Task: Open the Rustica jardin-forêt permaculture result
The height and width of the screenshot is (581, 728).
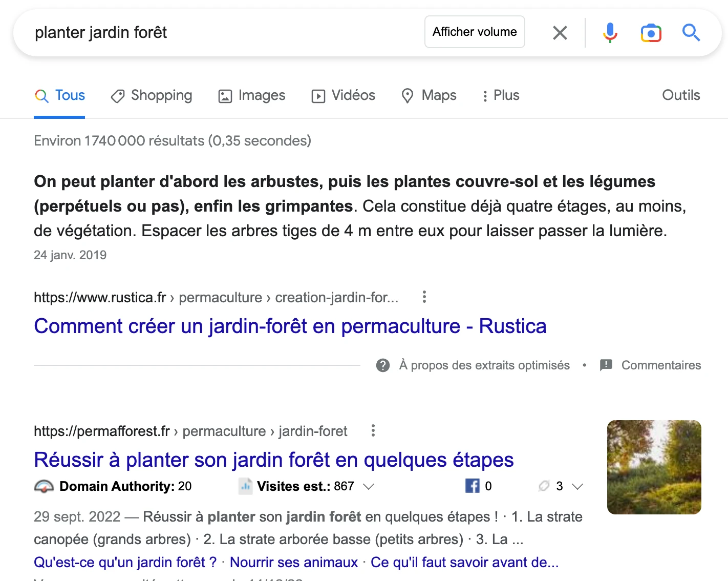Action: [x=290, y=326]
